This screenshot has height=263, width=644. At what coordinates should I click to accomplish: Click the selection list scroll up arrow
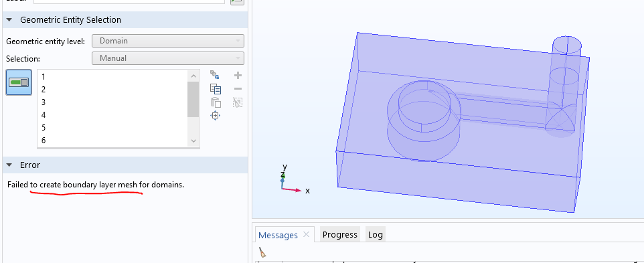(x=194, y=76)
